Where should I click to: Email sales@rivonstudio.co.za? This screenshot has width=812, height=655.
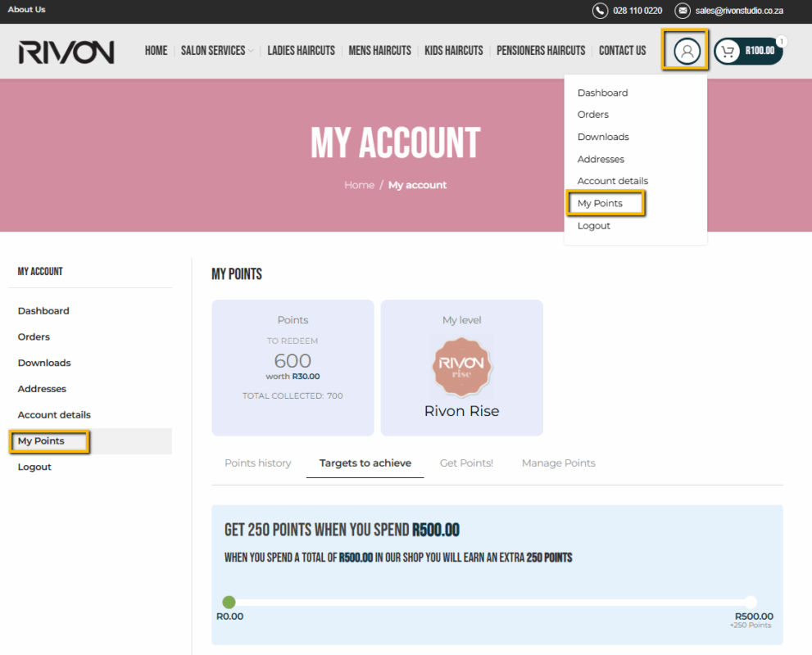(x=739, y=11)
